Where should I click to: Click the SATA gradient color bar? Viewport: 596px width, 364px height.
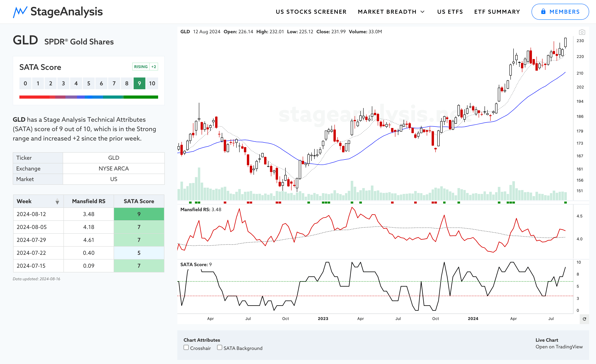[89, 97]
